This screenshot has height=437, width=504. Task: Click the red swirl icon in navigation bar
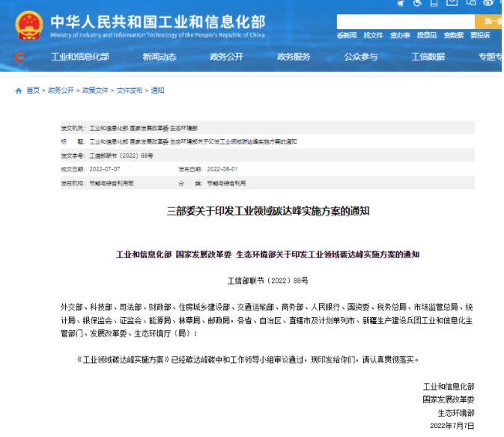pyautogui.click(x=20, y=58)
